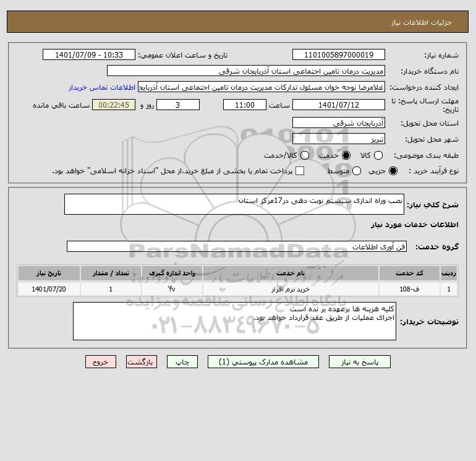The width and height of the screenshot is (476, 461).
Task: Click the بازگشت back button
Action: pyautogui.click(x=142, y=362)
